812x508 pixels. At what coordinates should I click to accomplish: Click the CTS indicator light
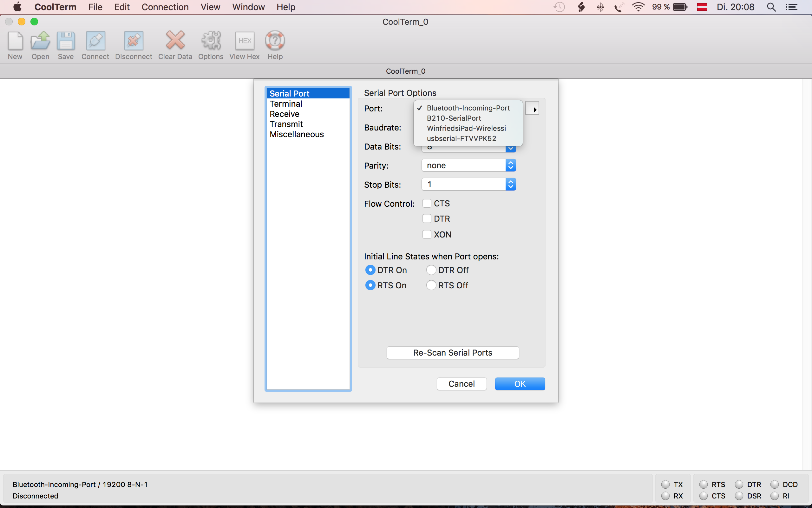pos(704,496)
